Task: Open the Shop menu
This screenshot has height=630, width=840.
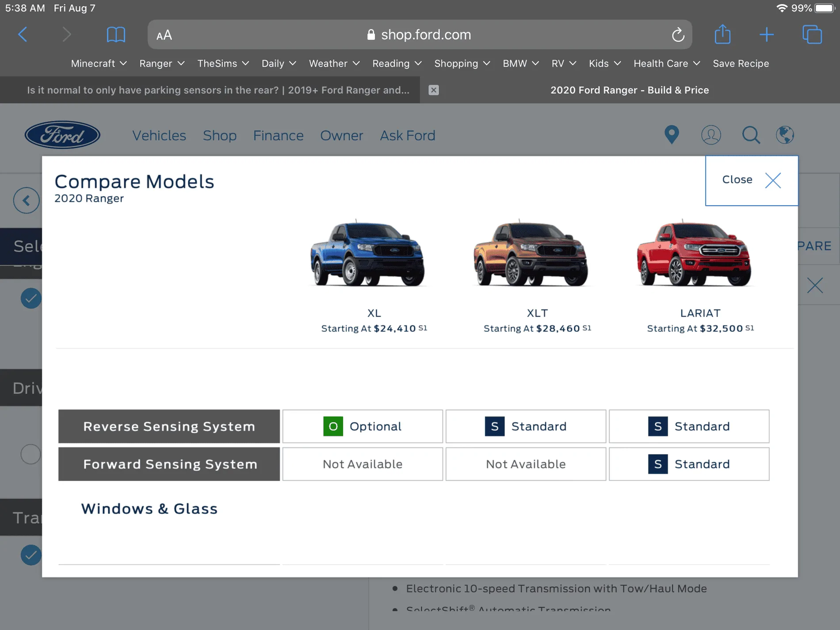Action: (x=220, y=135)
